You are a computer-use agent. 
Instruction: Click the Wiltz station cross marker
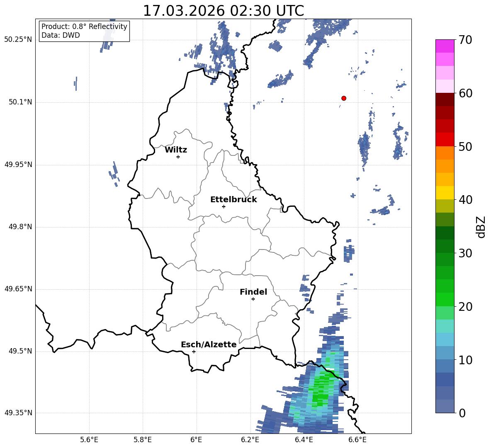pyautogui.click(x=178, y=157)
